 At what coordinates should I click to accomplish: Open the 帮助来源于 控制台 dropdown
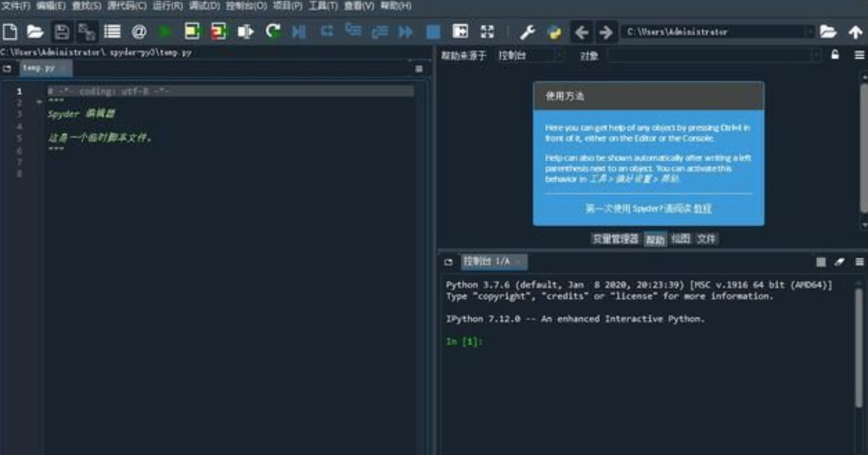click(530, 55)
